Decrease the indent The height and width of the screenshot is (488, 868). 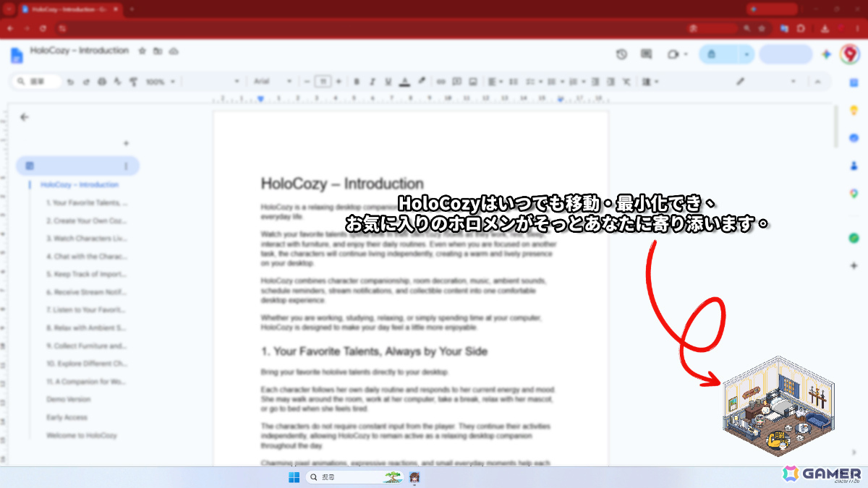pos(595,82)
